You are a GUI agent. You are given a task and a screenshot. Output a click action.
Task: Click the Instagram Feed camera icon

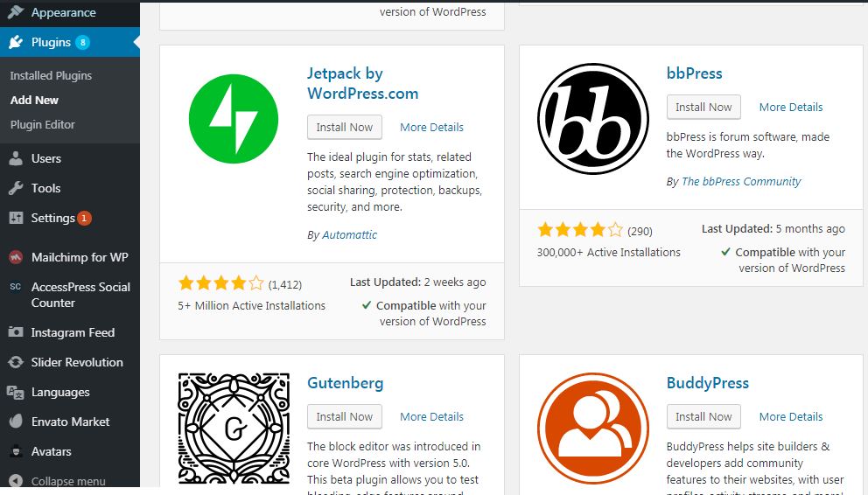click(x=16, y=332)
